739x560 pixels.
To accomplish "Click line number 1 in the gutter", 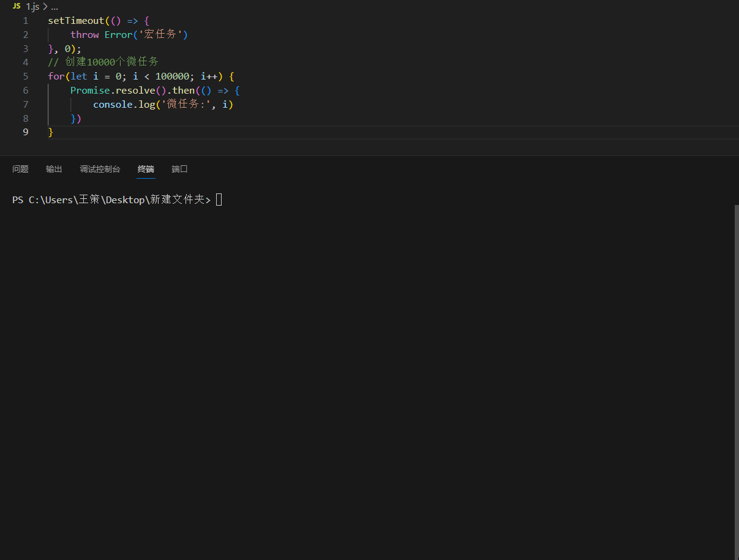I will (25, 20).
